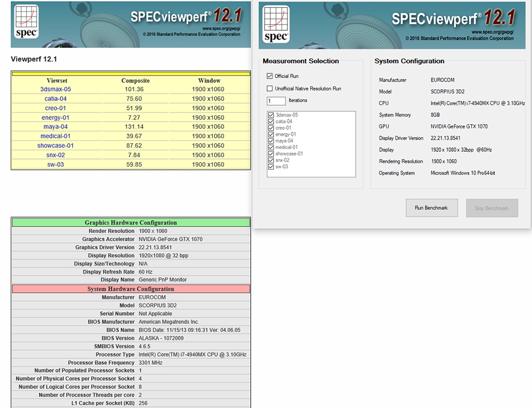Toggle the energy-01 checkbox in the list
The image size is (532, 408).
[x=271, y=134]
